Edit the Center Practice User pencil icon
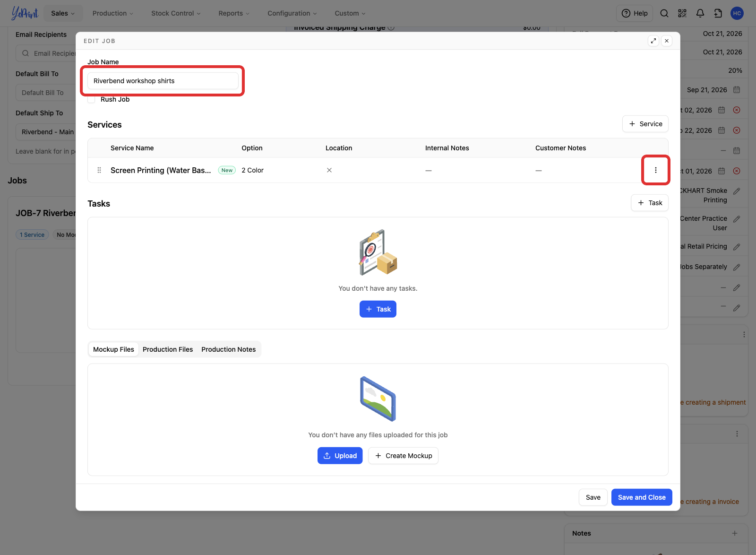Screen dimensions: 756x555 [737, 219]
